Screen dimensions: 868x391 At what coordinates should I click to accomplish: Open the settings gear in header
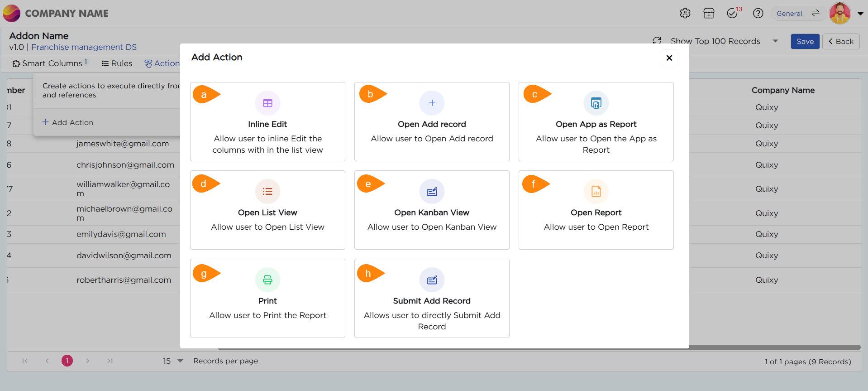point(685,14)
